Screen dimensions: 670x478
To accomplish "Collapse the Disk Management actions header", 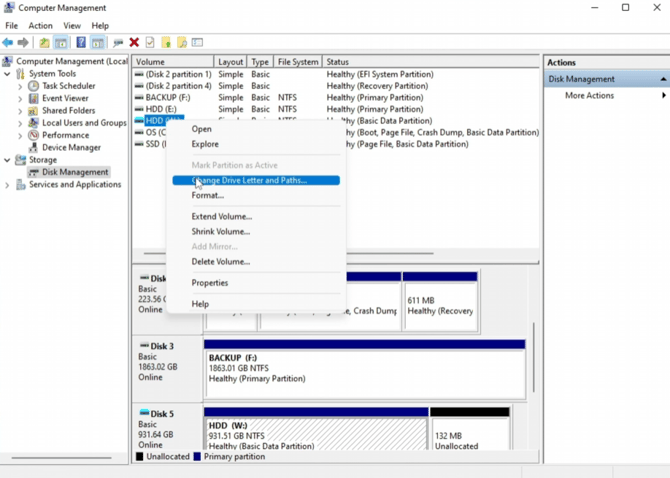I will click(662, 79).
